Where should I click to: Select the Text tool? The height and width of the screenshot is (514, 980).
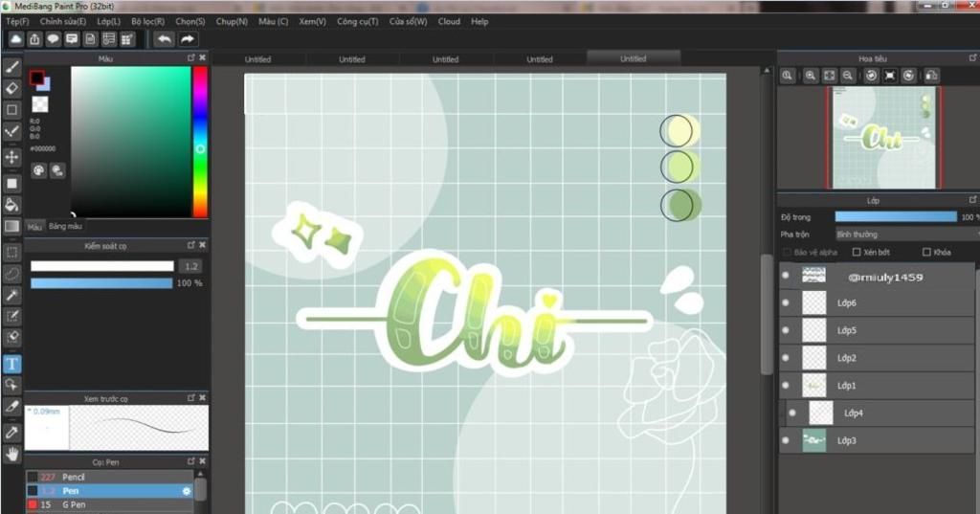[x=11, y=364]
